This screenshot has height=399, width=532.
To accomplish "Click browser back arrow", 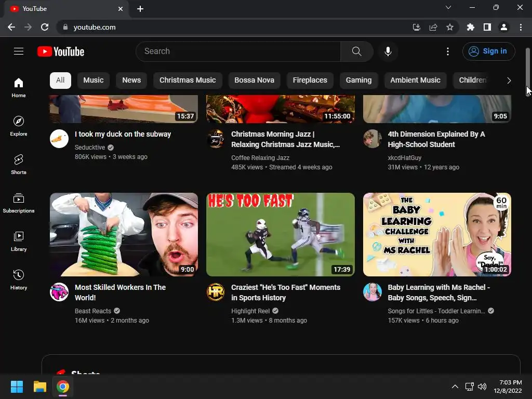I will point(11,27).
